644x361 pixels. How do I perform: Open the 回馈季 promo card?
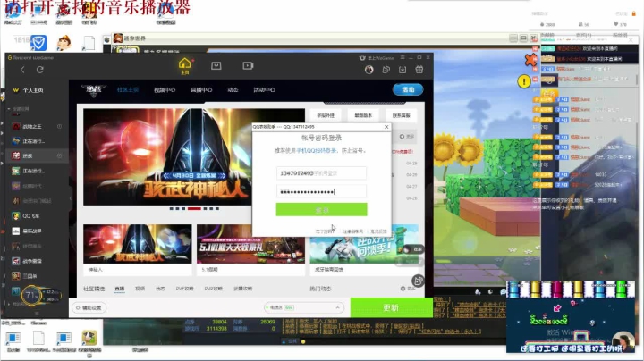364,249
